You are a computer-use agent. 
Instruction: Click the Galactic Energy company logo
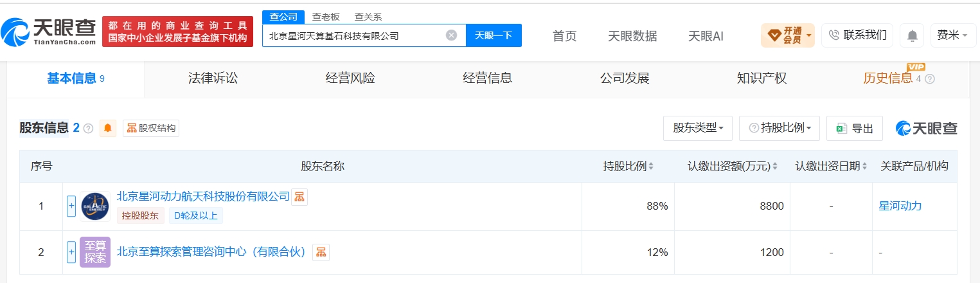point(95,206)
